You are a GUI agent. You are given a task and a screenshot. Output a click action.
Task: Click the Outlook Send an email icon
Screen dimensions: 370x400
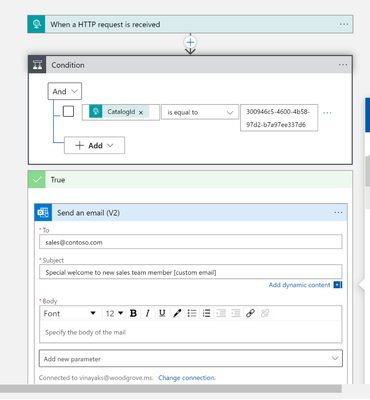point(43,213)
